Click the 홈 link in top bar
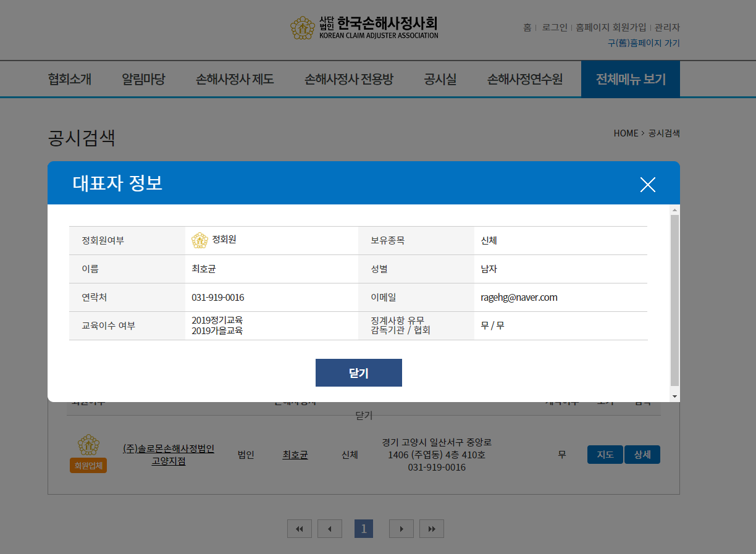The image size is (756, 554). (x=527, y=27)
